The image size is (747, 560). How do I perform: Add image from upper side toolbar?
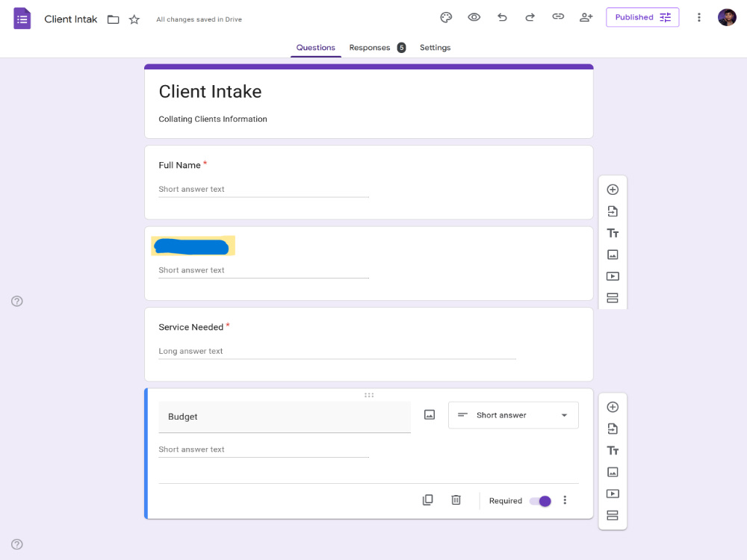[x=613, y=255]
